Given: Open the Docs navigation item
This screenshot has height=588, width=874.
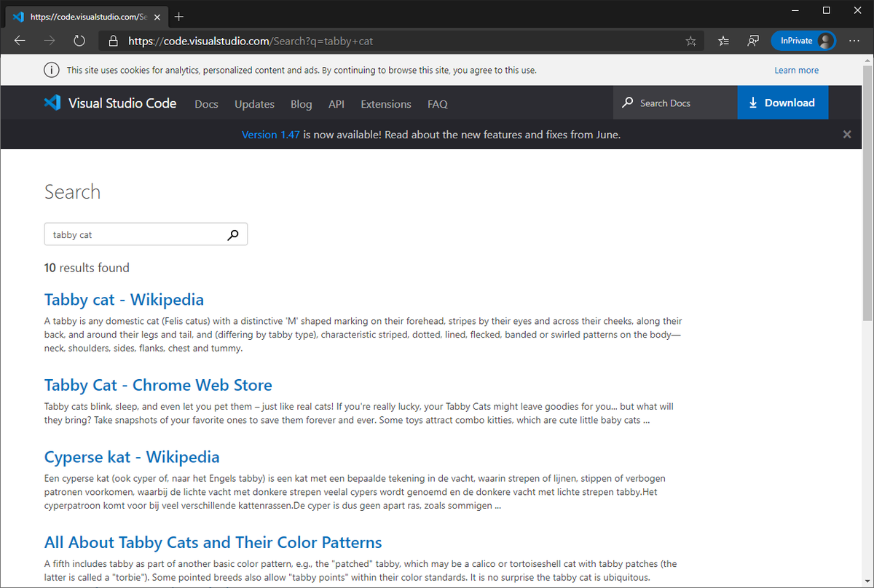Looking at the screenshot, I should pyautogui.click(x=206, y=104).
